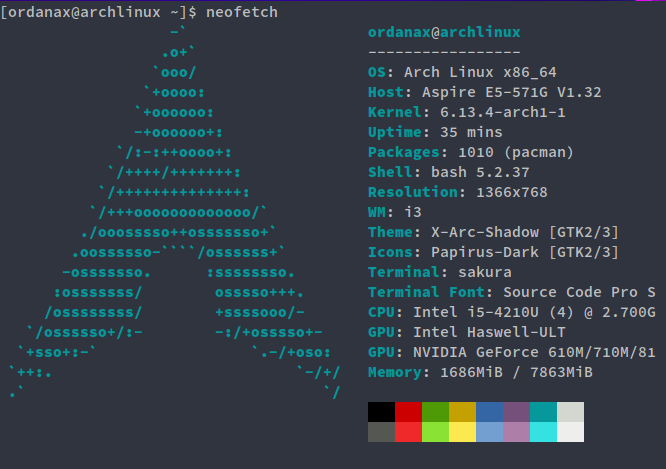The width and height of the screenshot is (666, 469).
Task: Click the dark green color block
Action: [435, 412]
